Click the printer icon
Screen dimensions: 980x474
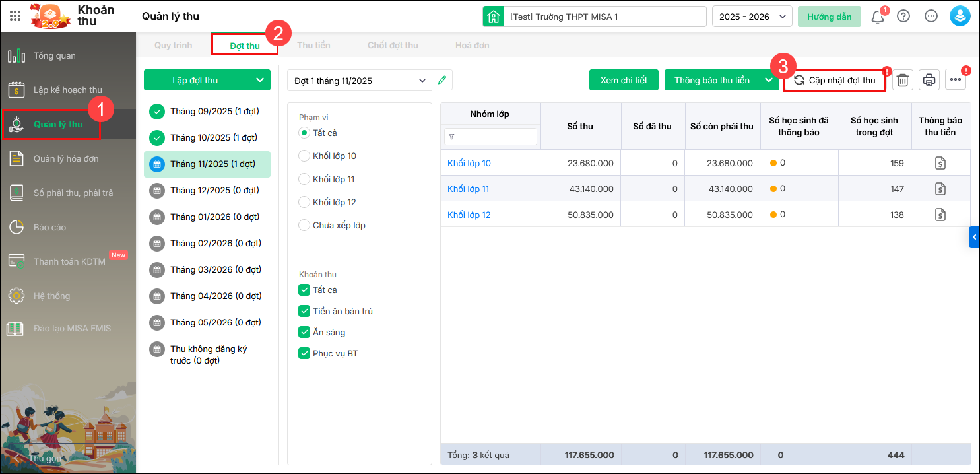click(929, 81)
